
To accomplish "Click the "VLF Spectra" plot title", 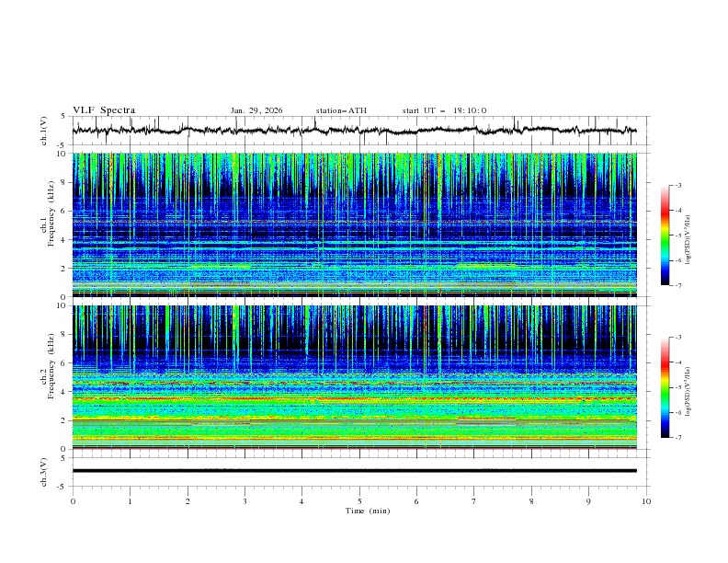I will 104,110.
